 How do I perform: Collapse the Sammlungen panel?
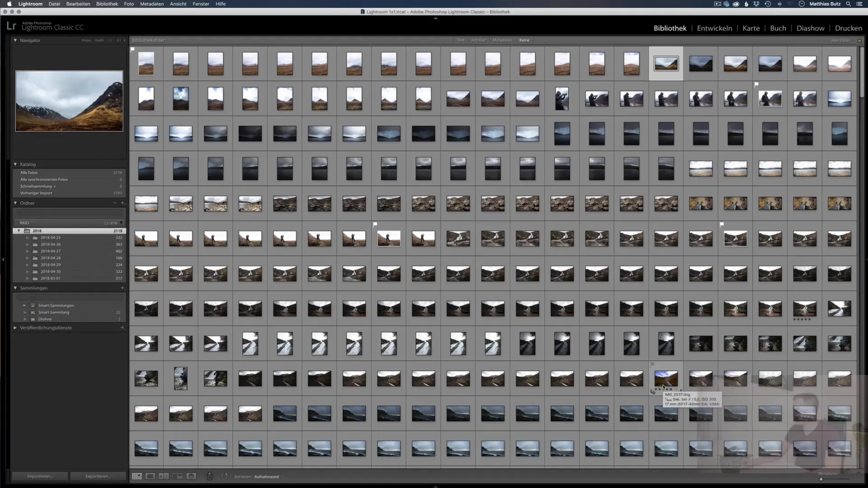point(15,288)
